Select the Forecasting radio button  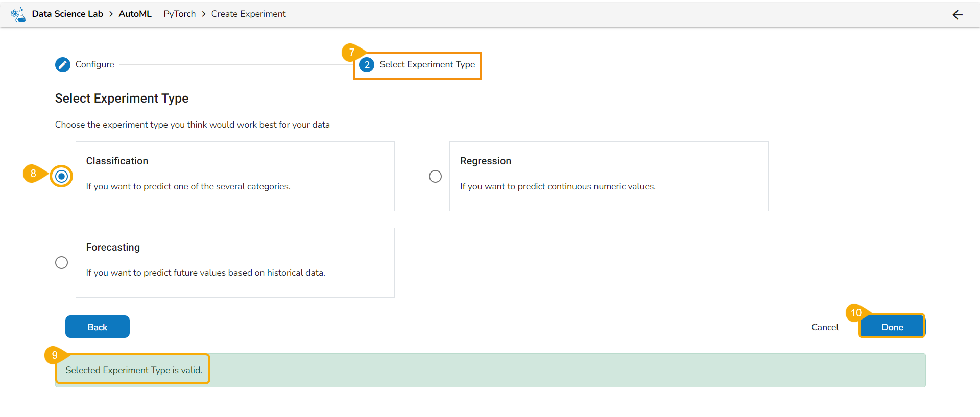click(61, 263)
